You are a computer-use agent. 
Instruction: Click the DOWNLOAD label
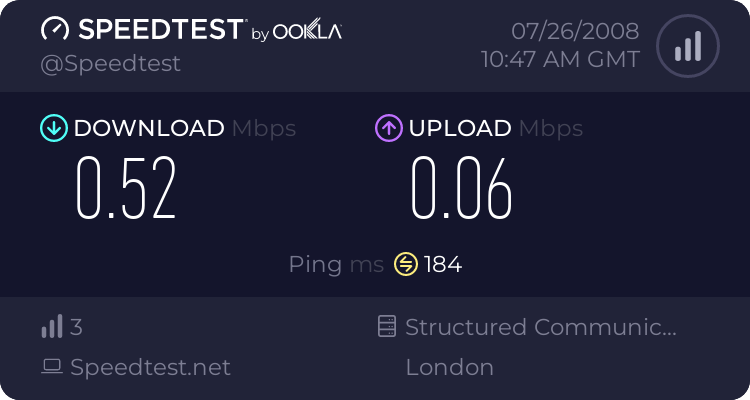coord(149,128)
